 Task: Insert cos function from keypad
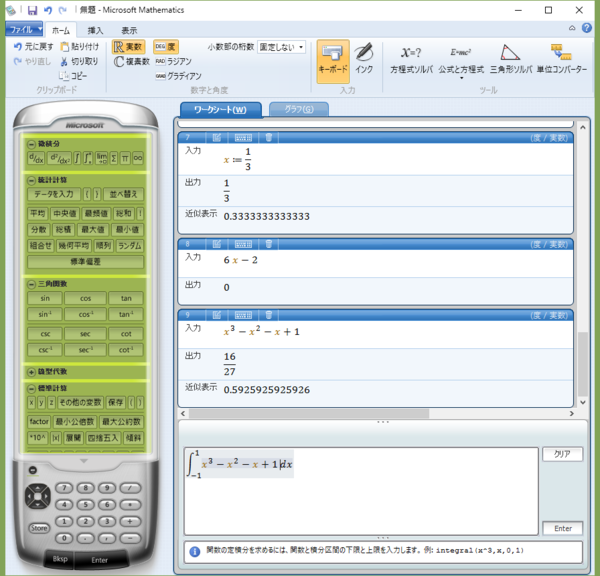point(85,298)
